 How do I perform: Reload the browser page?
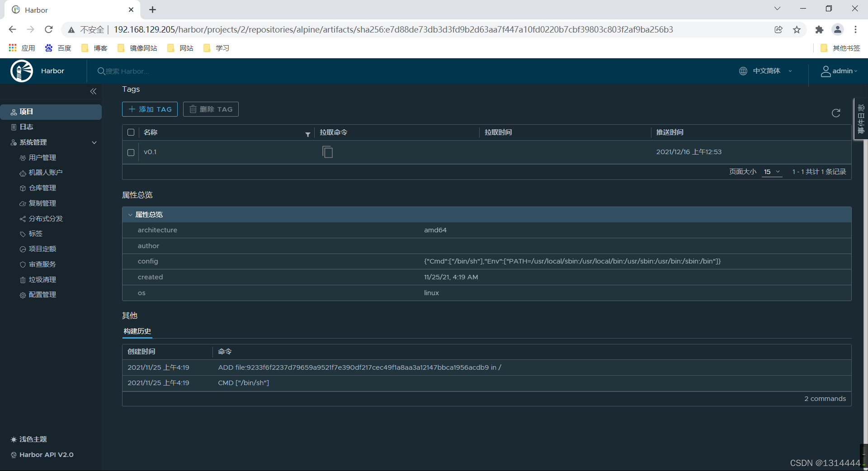click(x=49, y=29)
